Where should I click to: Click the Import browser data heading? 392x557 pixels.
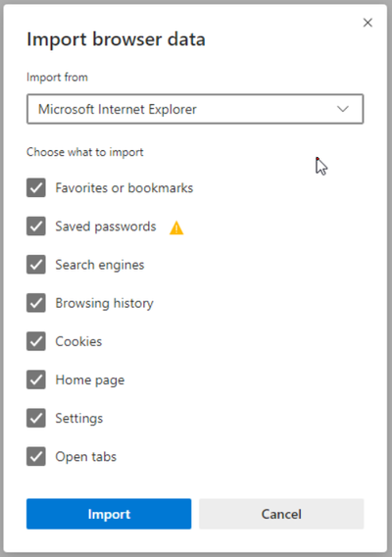pos(116,39)
